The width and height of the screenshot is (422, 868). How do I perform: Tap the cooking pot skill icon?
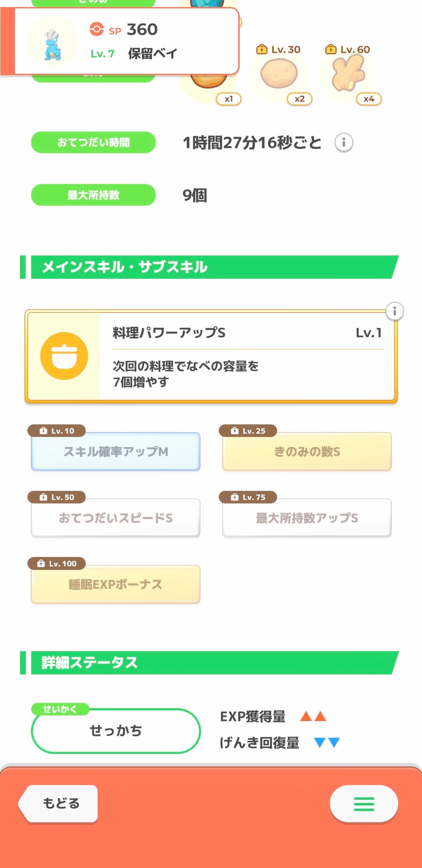click(64, 356)
